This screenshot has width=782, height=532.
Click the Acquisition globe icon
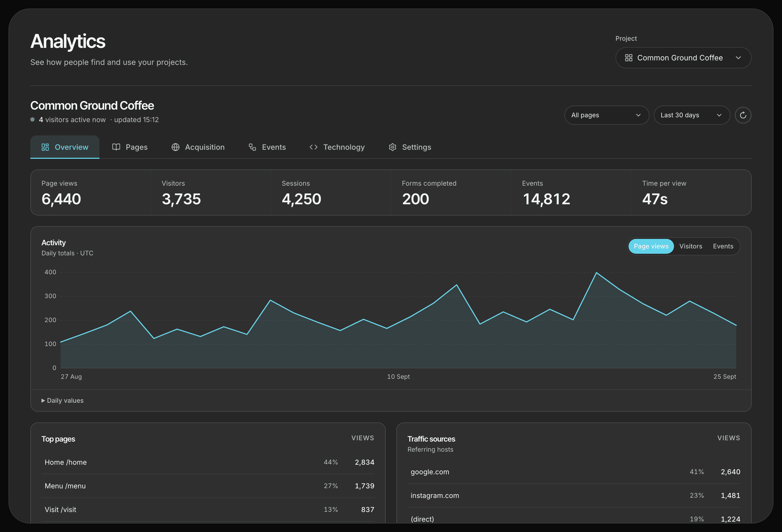coord(175,147)
